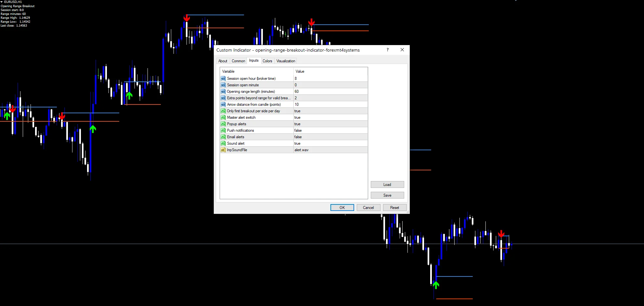Select the 'Push notifications' label
The width and height of the screenshot is (644, 306).
[240, 130]
